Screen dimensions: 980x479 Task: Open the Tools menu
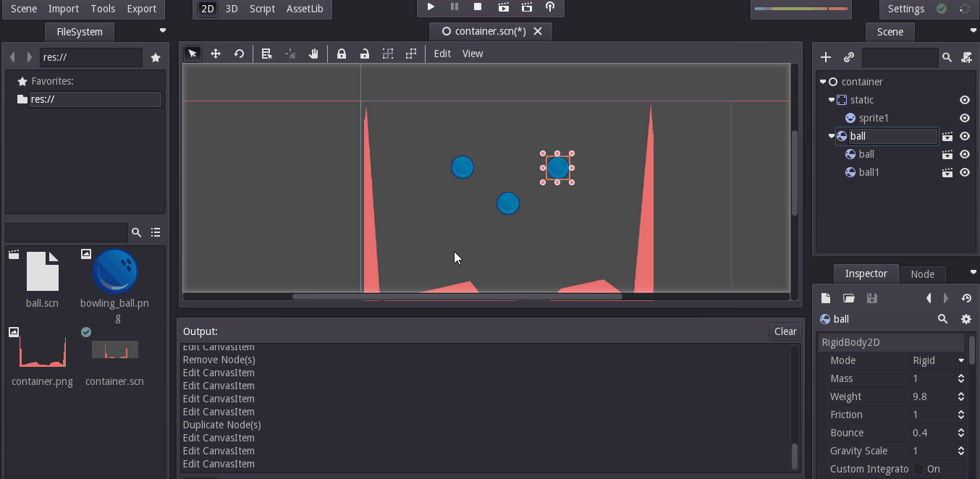[x=103, y=9]
